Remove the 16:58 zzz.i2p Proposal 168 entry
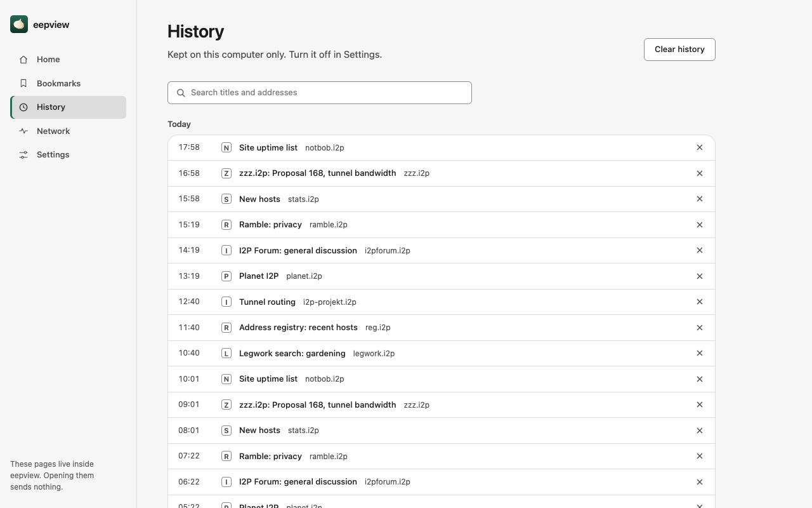Screen dimensions: 812x508 (x=700, y=173)
